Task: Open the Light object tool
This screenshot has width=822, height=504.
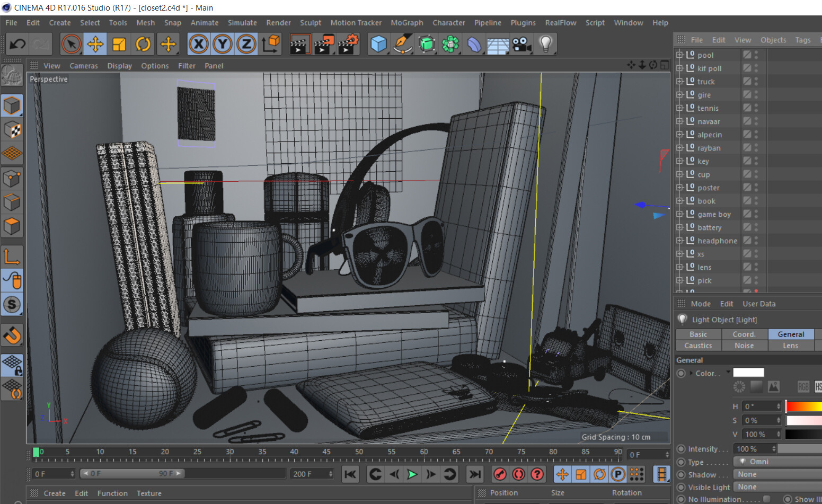Action: click(x=545, y=44)
